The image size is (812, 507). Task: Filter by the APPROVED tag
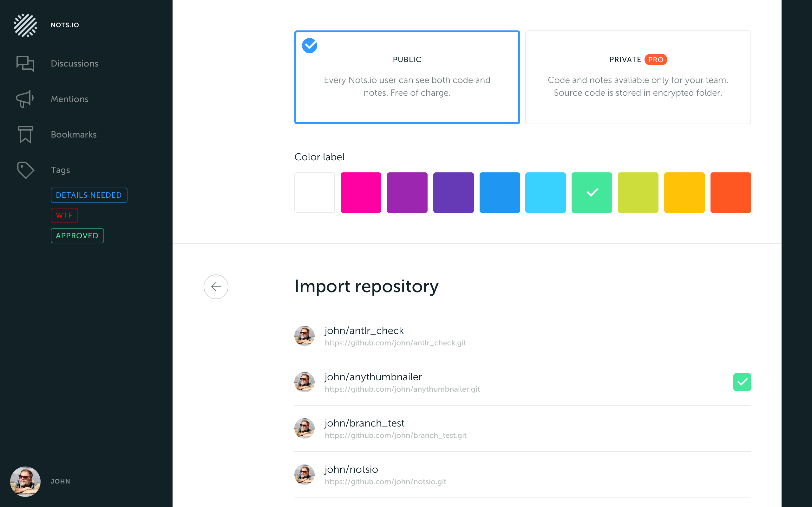77,236
